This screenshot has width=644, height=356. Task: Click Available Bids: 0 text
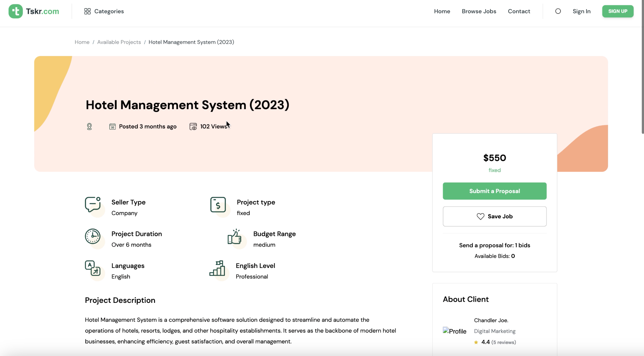tap(495, 256)
